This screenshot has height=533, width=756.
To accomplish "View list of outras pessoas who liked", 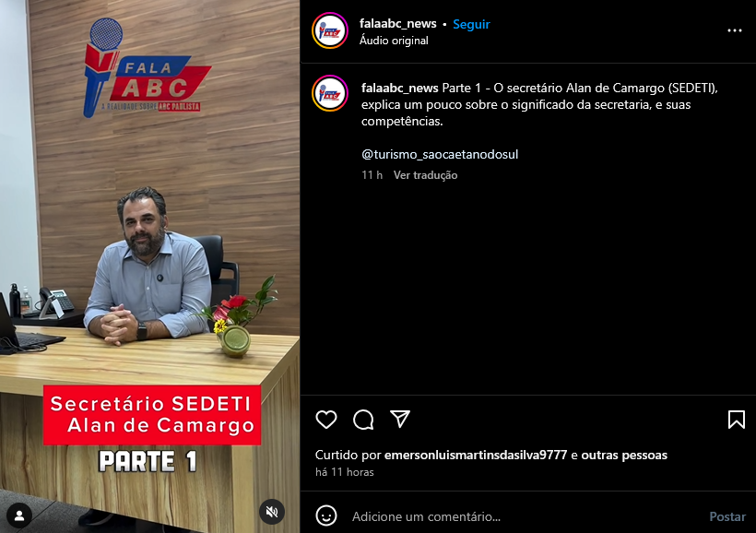I will [x=624, y=455].
